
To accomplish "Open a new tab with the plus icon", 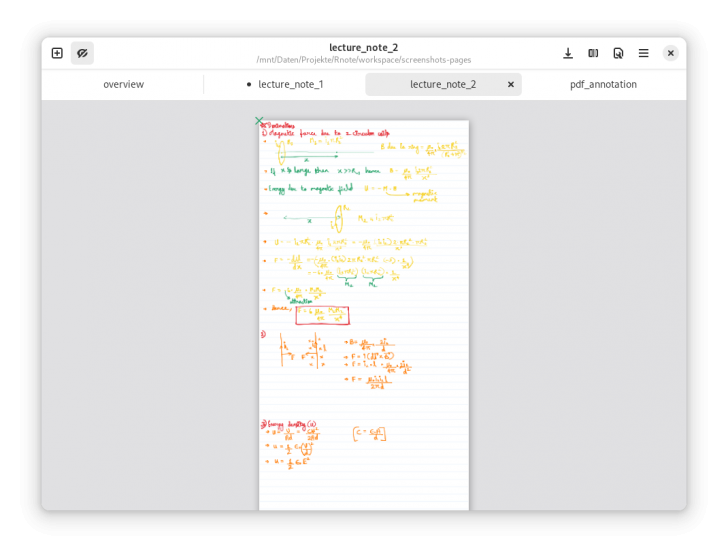I will coord(57,53).
